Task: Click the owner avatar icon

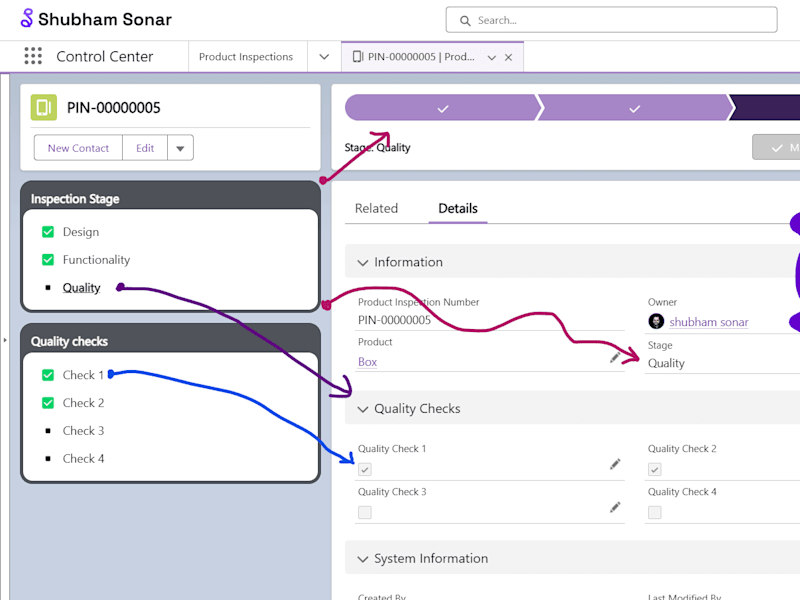Action: pos(656,321)
